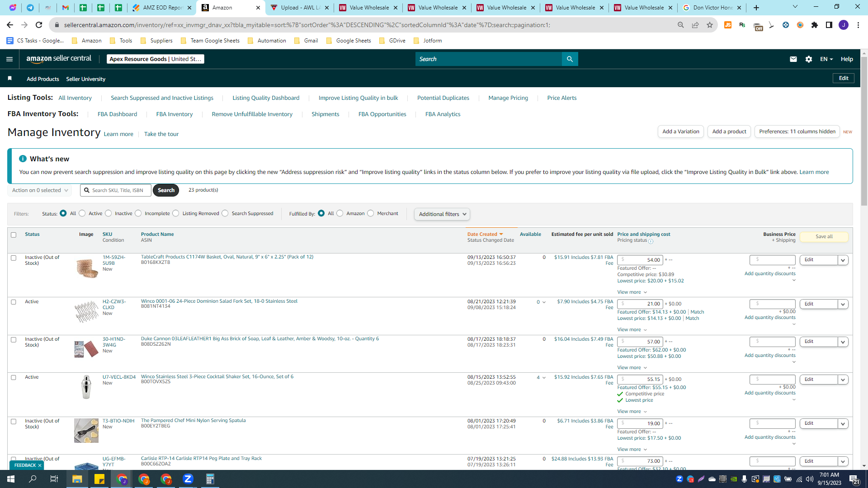Open the Additional filters dropdown
Viewport: 868px width, 488px height.
click(442, 214)
